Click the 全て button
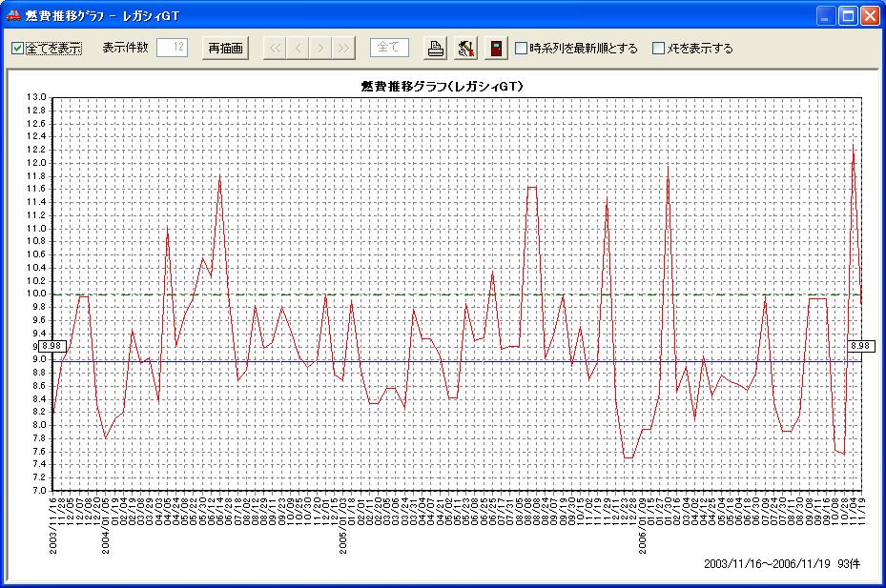This screenshot has width=886, height=588. (389, 49)
